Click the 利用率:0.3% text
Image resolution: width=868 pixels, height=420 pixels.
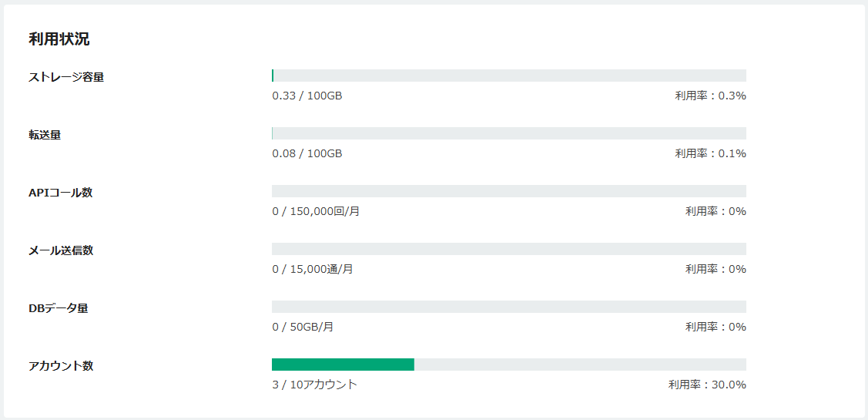pos(710,96)
